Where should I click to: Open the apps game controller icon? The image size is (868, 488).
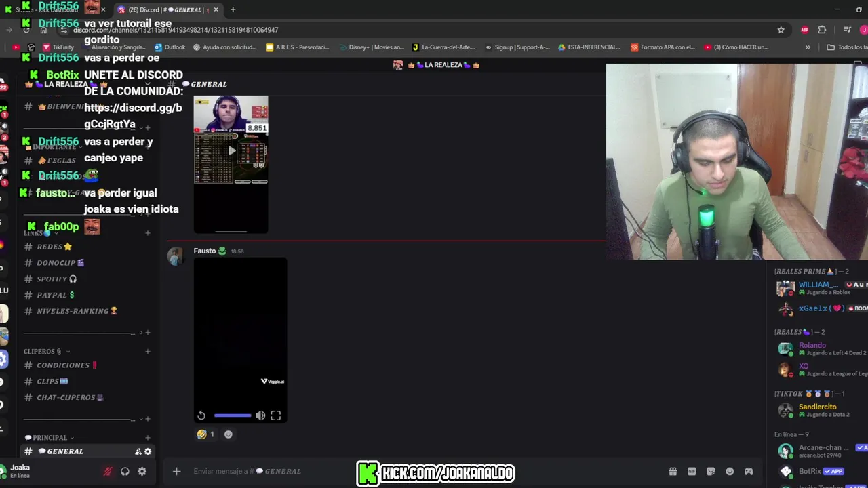pos(749,471)
